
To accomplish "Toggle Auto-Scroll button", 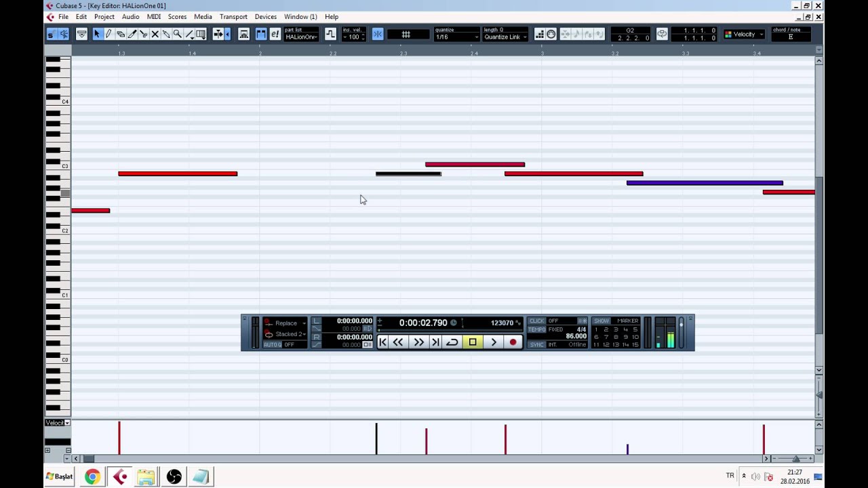I will [x=219, y=34].
